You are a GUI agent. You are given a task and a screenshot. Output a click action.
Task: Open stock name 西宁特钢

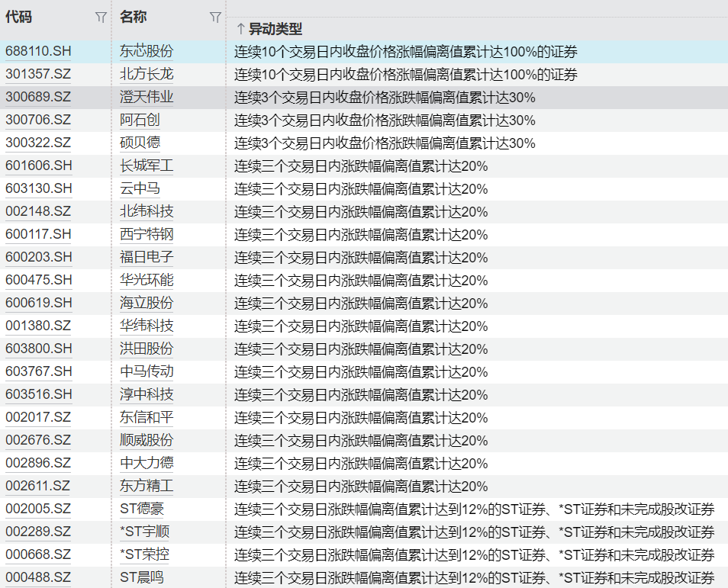click(x=147, y=234)
